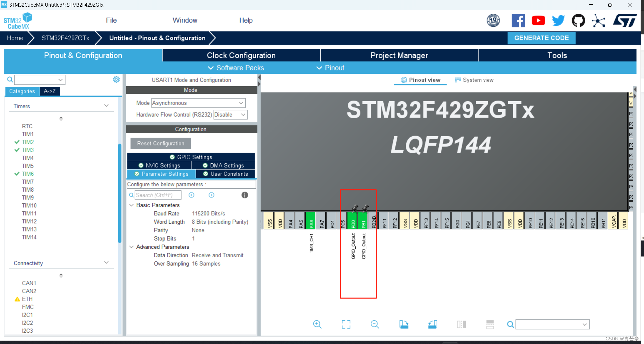Open Hardware Flow Control dropdown
This screenshot has height=344, width=644.
coord(231,115)
